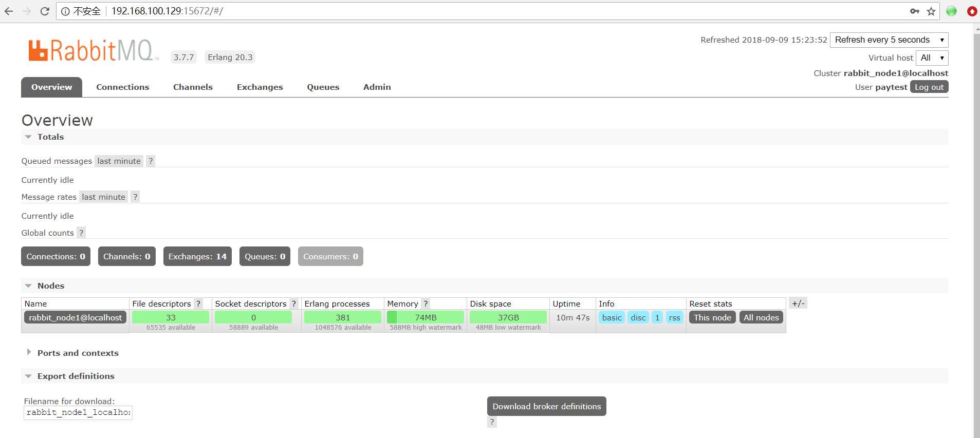Viewport: 980px width, 438px height.
Task: Click the Filename for download field
Action: [x=78, y=413]
